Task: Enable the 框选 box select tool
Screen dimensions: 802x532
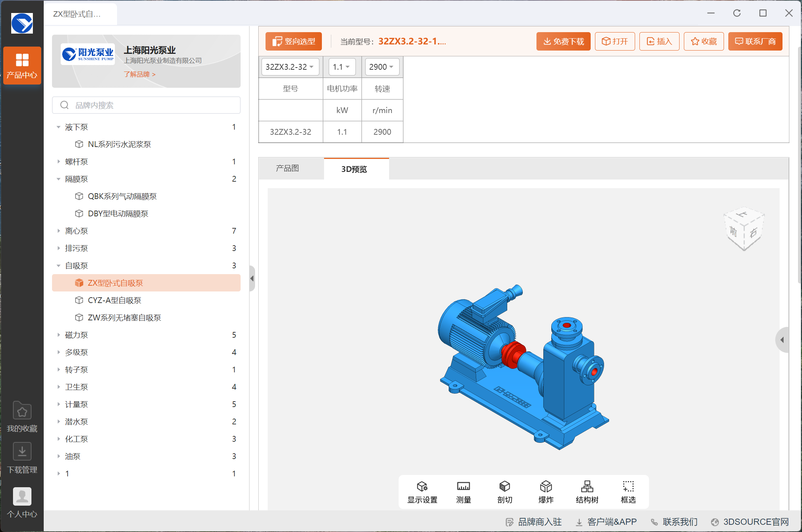Action: (x=628, y=492)
